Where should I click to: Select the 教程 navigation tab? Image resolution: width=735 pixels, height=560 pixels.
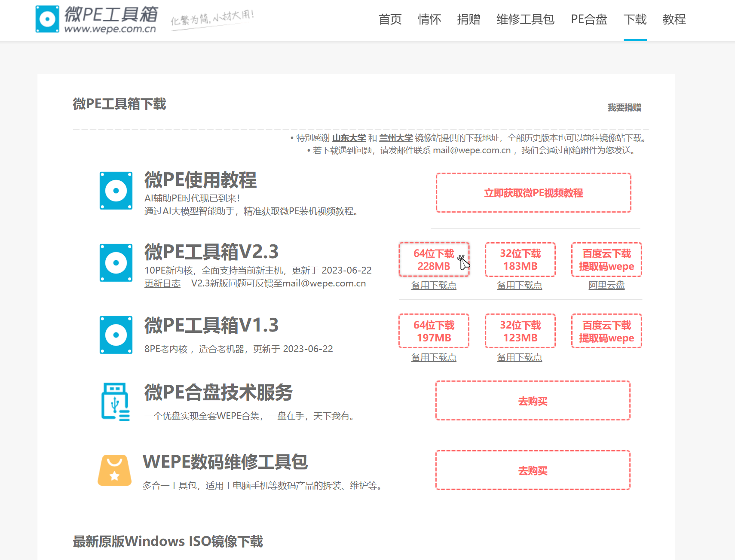[674, 19]
